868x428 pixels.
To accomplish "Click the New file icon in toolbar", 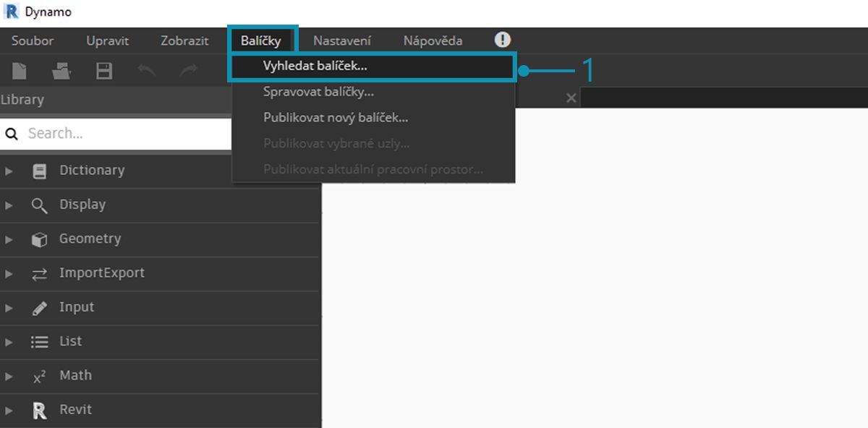I will pos(20,71).
